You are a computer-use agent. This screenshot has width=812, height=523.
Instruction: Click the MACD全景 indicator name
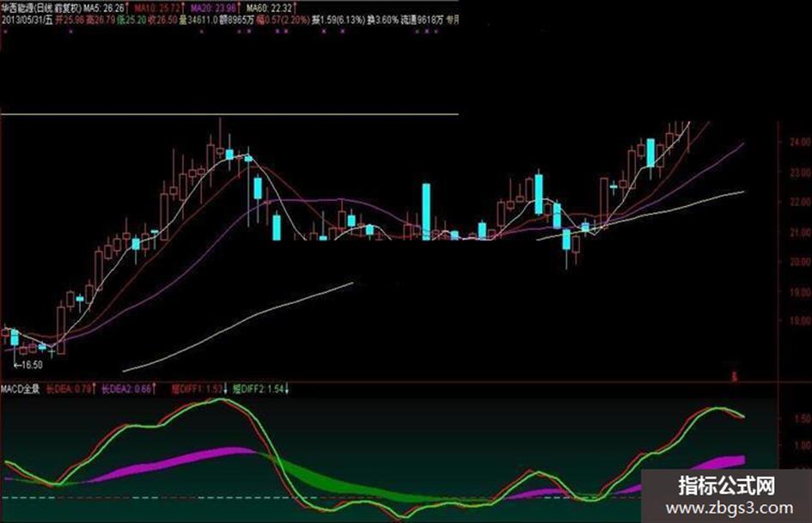(x=21, y=389)
